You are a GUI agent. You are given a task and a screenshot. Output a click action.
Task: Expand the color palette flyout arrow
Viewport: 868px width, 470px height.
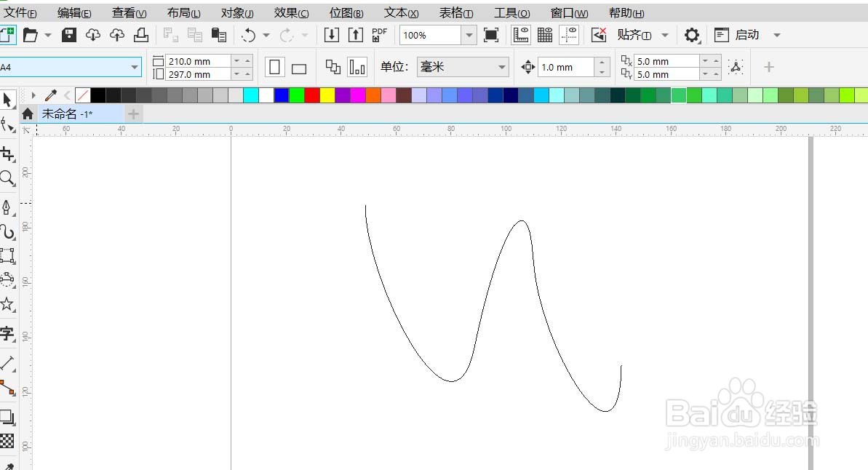coord(33,95)
